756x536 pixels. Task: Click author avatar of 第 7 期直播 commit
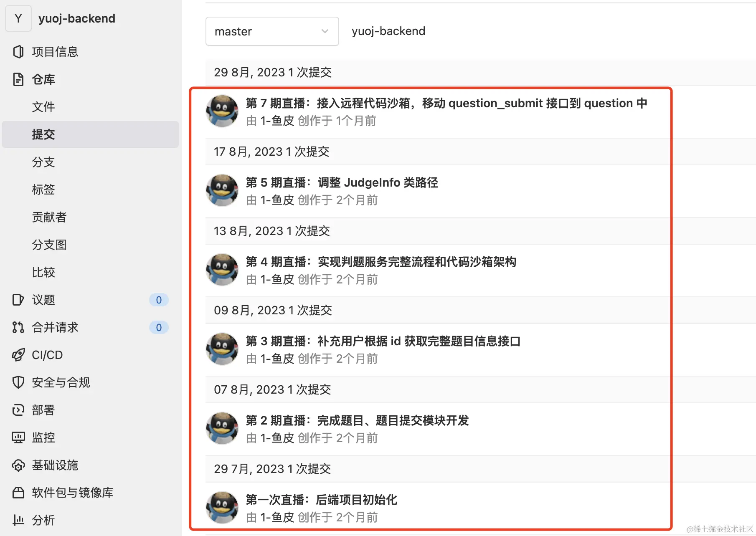pyautogui.click(x=222, y=111)
